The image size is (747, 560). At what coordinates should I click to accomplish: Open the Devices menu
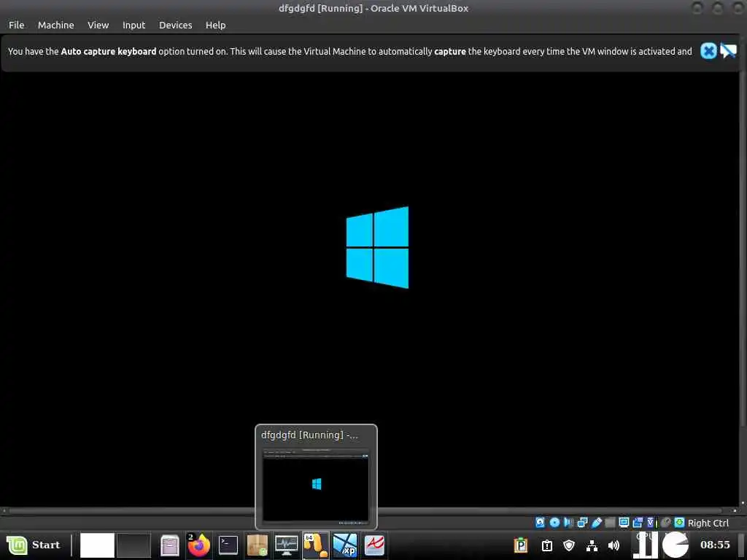(x=175, y=26)
